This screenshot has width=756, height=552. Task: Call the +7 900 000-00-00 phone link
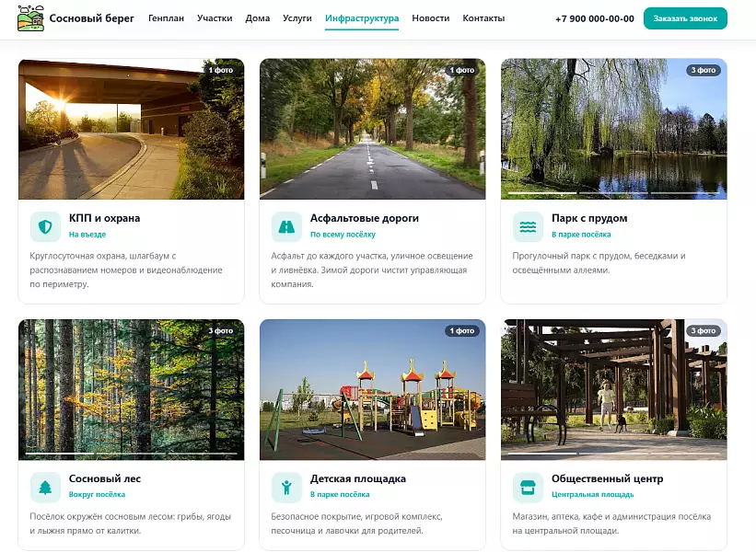595,18
